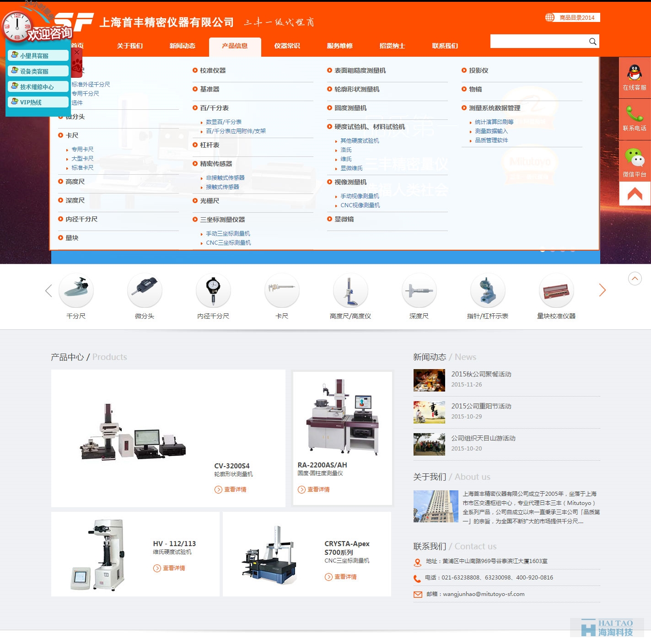Focus the header search input field
Screen dimensions: 651x644
[539, 41]
